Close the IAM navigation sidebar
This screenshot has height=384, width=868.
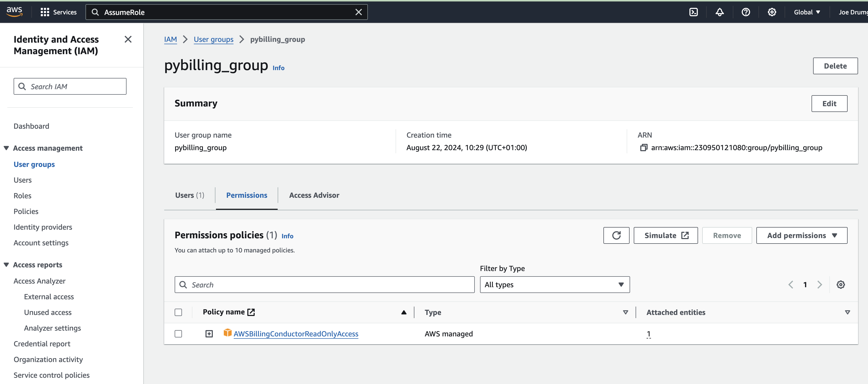point(128,39)
